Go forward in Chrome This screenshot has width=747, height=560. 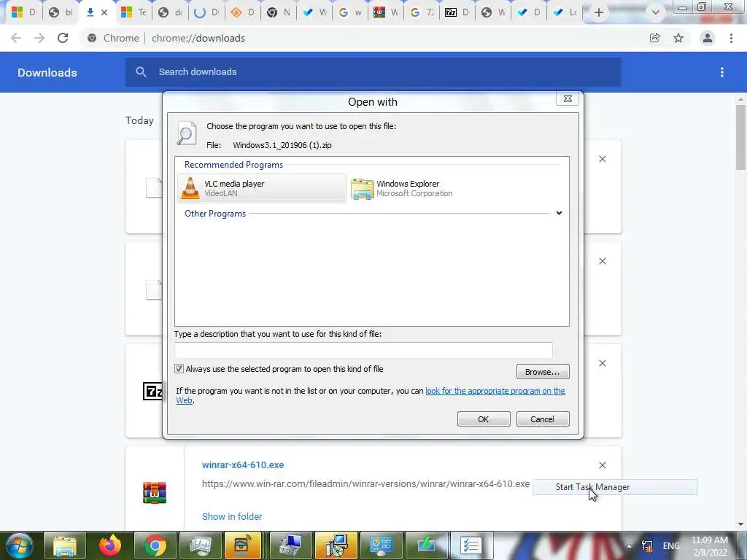point(39,38)
